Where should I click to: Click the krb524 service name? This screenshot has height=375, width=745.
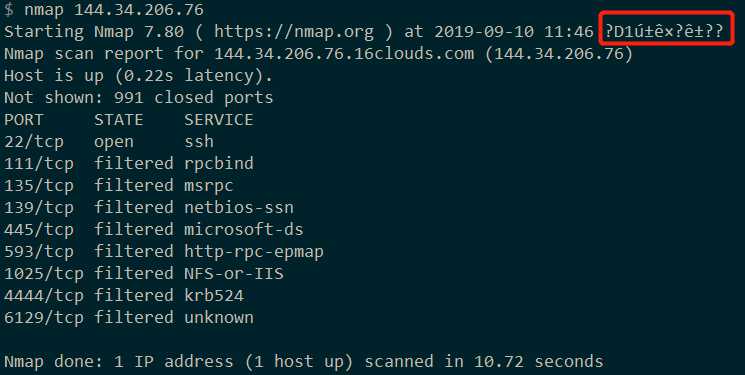pyautogui.click(x=214, y=295)
